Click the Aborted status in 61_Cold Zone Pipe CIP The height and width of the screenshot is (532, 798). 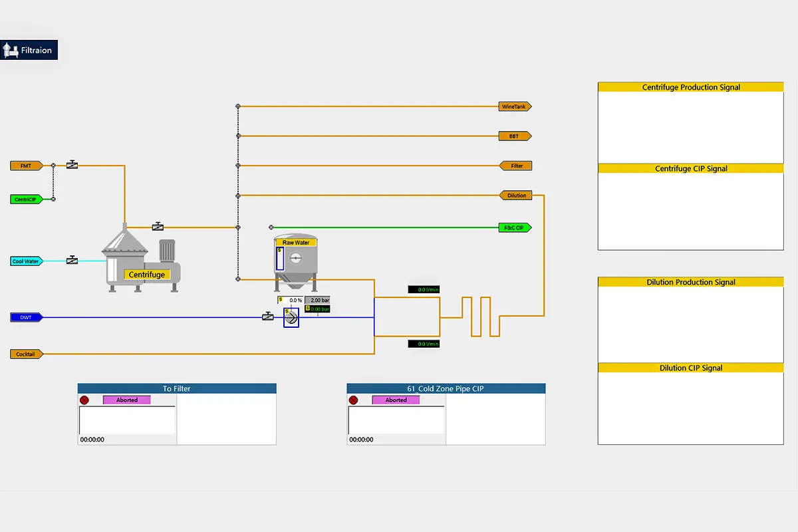[396, 400]
